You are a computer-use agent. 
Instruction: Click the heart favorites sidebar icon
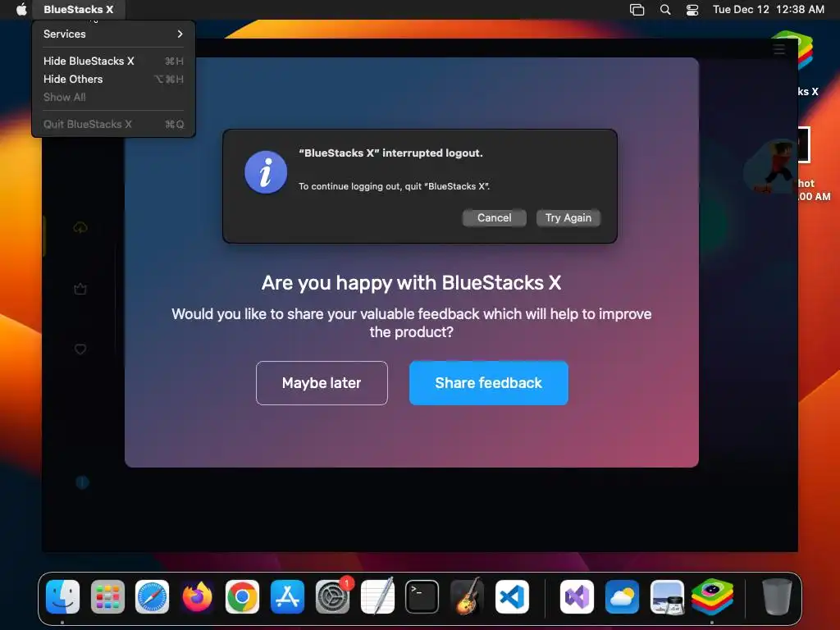(80, 349)
